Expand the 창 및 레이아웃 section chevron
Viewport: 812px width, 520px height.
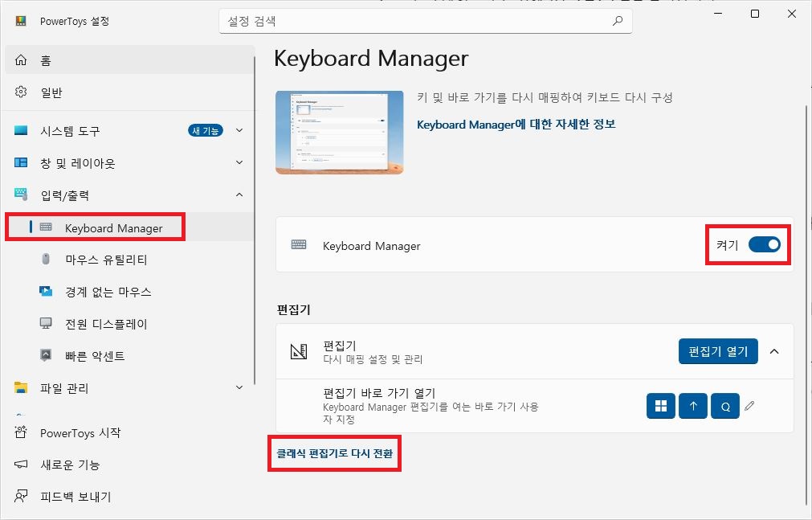click(x=239, y=162)
